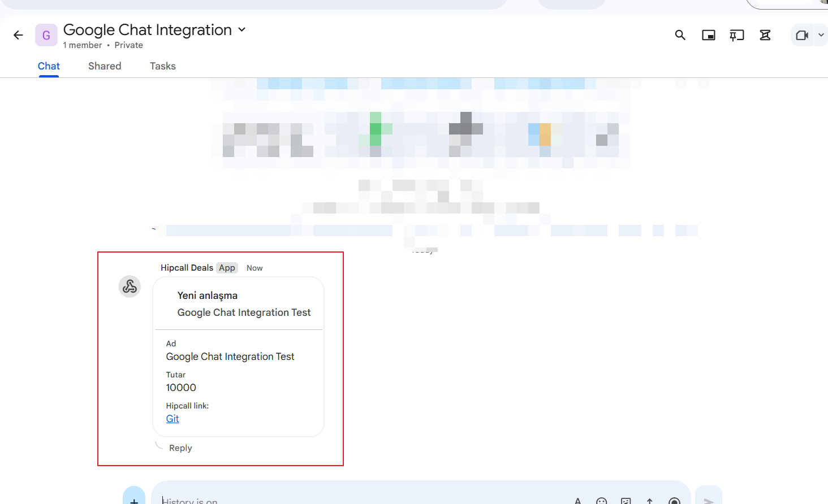Viewport: 828px width, 504px height.
Task: Click the record icon in compose box
Action: 674,501
